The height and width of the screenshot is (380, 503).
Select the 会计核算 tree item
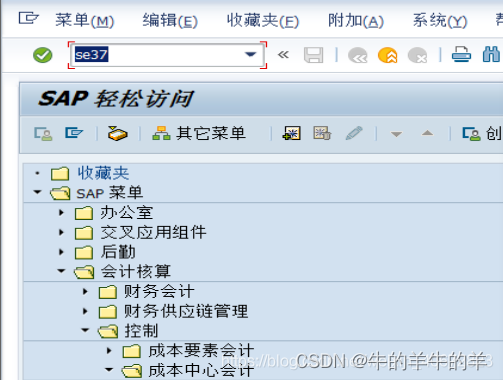(136, 271)
